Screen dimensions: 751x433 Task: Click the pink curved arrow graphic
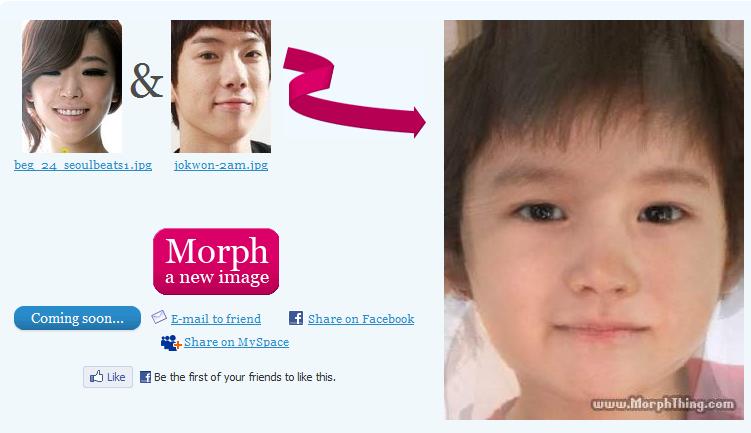click(x=354, y=92)
